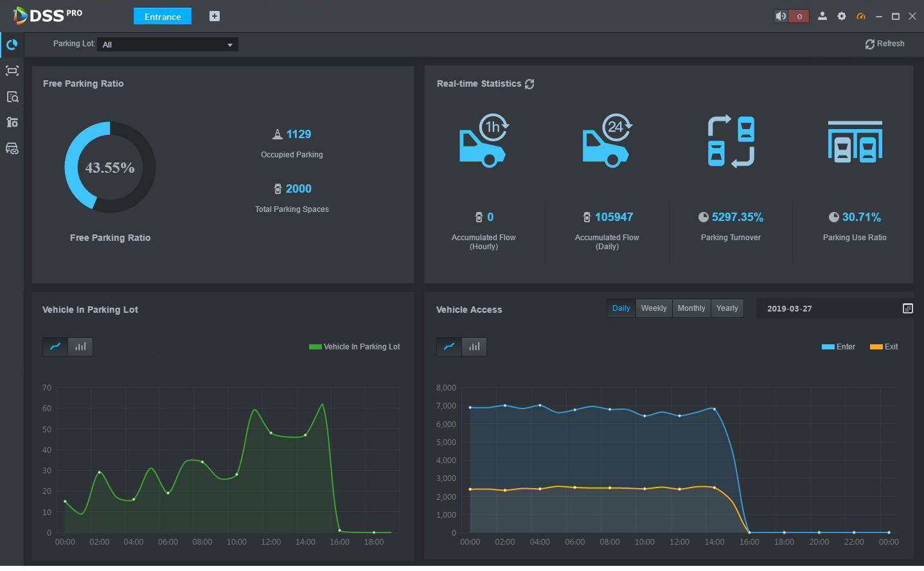Add a new tab with plus button
The width and height of the screenshot is (924, 571).
click(x=215, y=17)
